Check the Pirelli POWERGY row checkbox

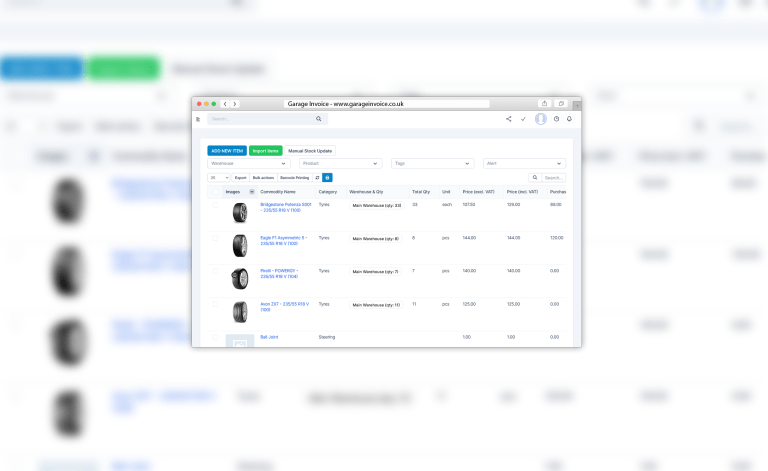215,271
